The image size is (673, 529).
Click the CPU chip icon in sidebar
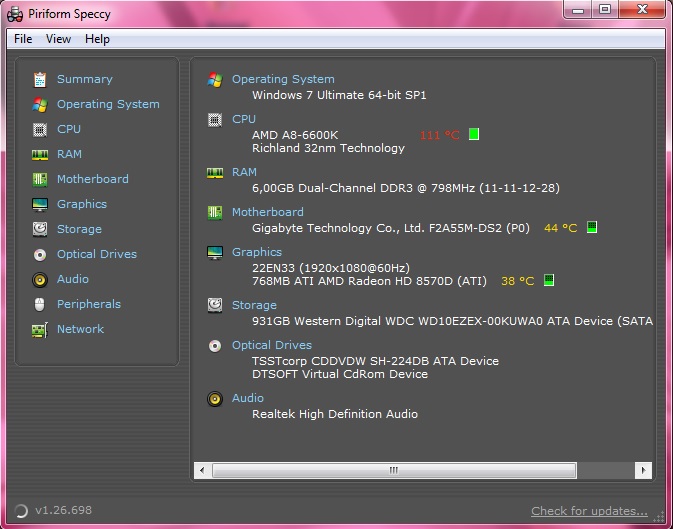click(40, 129)
